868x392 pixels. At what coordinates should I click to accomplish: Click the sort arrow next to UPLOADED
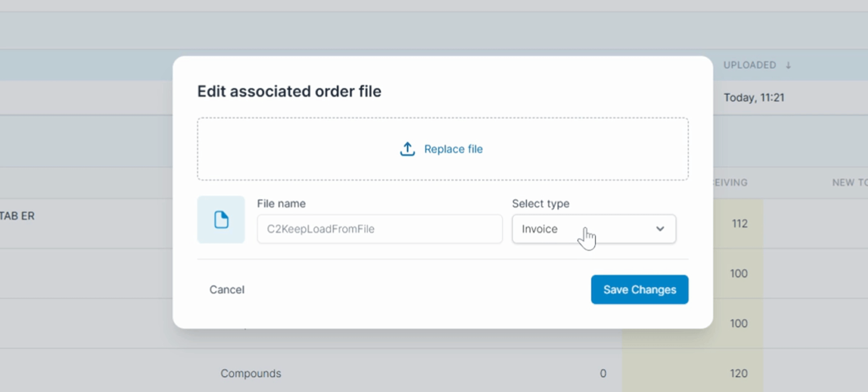coord(788,65)
